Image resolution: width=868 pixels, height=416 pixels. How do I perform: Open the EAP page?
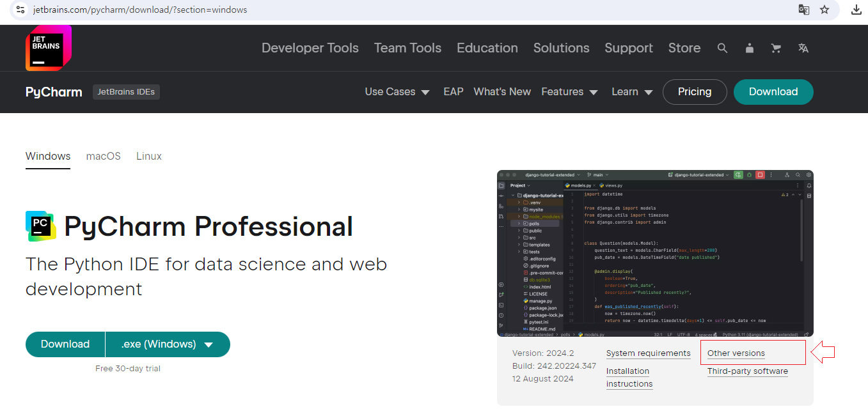click(454, 92)
